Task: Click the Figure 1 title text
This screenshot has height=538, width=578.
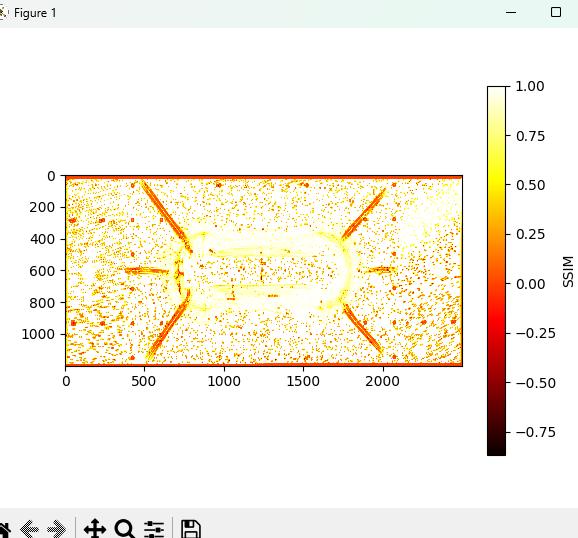Action: 35,13
